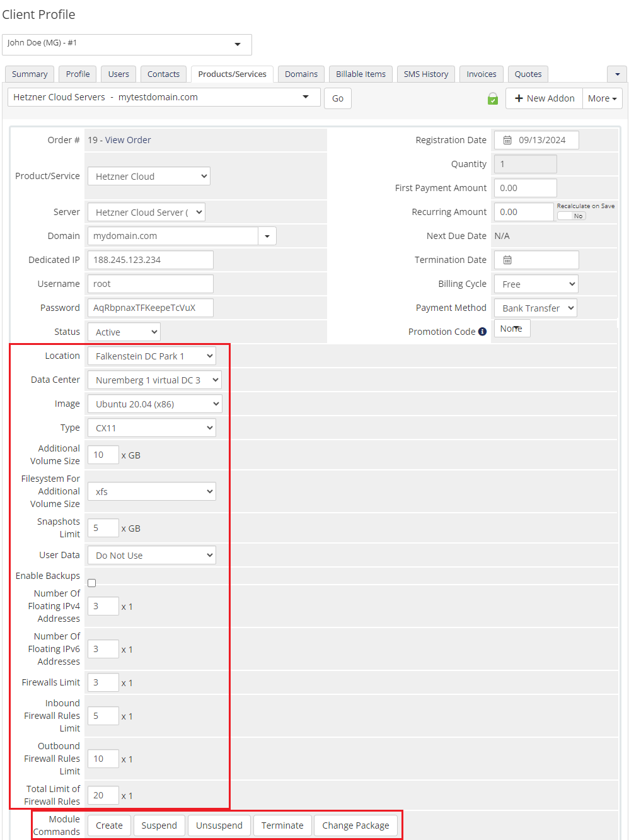Switch to the Profile tab
Image resolution: width=629 pixels, height=840 pixels.
point(78,74)
